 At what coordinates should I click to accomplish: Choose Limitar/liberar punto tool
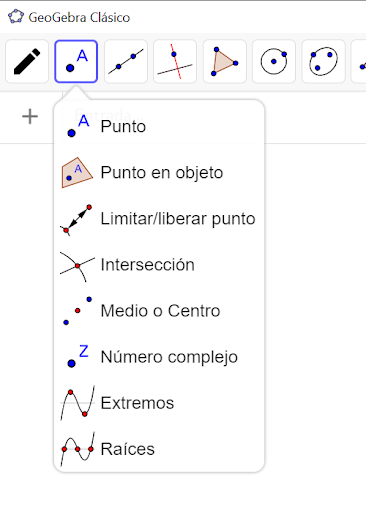(159, 219)
